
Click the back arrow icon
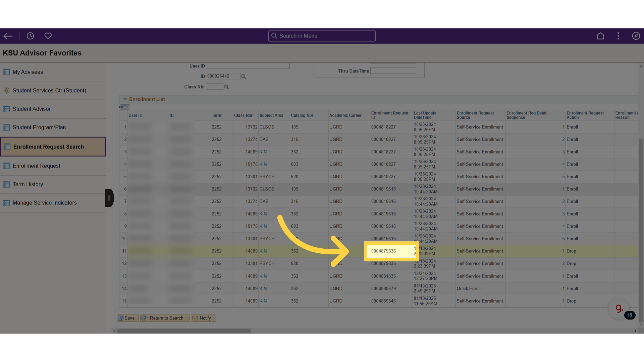tap(8, 36)
